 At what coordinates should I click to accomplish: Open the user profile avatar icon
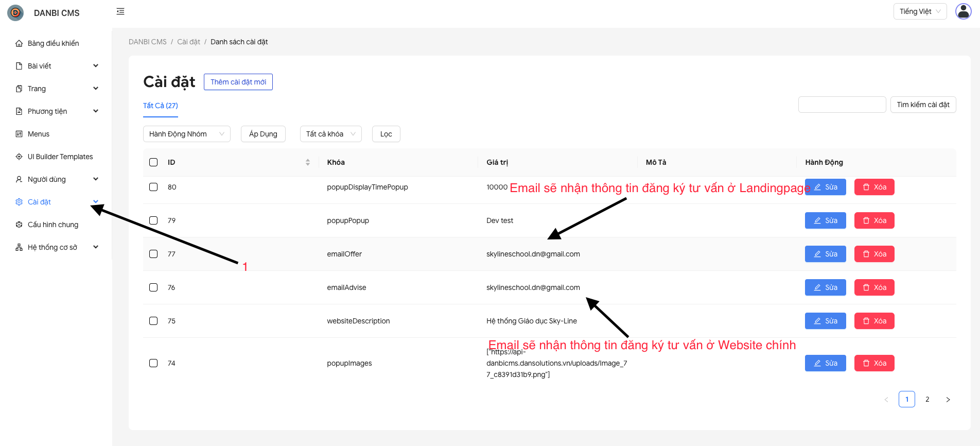tap(963, 11)
